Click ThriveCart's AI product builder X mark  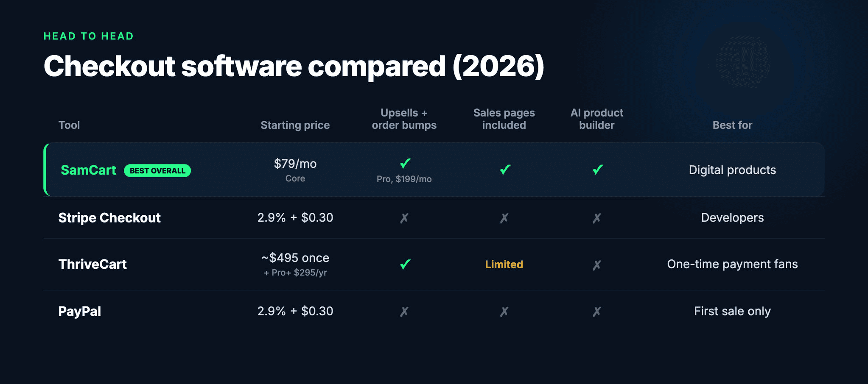[x=596, y=265]
